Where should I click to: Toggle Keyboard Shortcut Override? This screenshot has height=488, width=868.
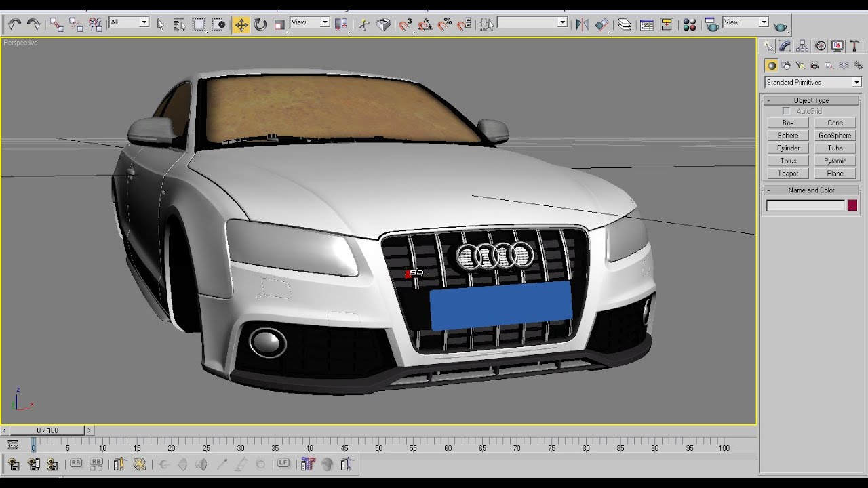coord(384,24)
